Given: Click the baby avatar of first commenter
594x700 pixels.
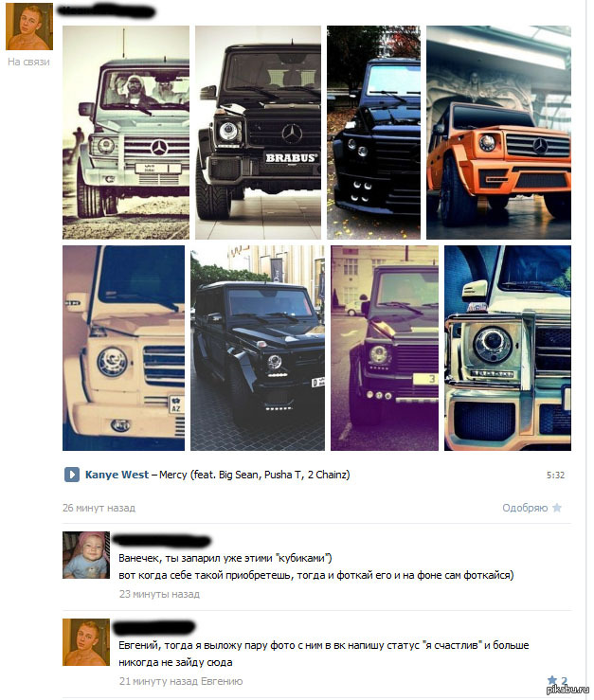Looking at the screenshot, I should [x=86, y=555].
